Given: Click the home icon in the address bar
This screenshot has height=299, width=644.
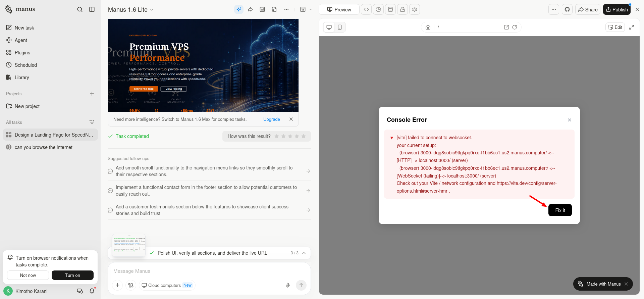Looking at the screenshot, I should click(x=428, y=27).
